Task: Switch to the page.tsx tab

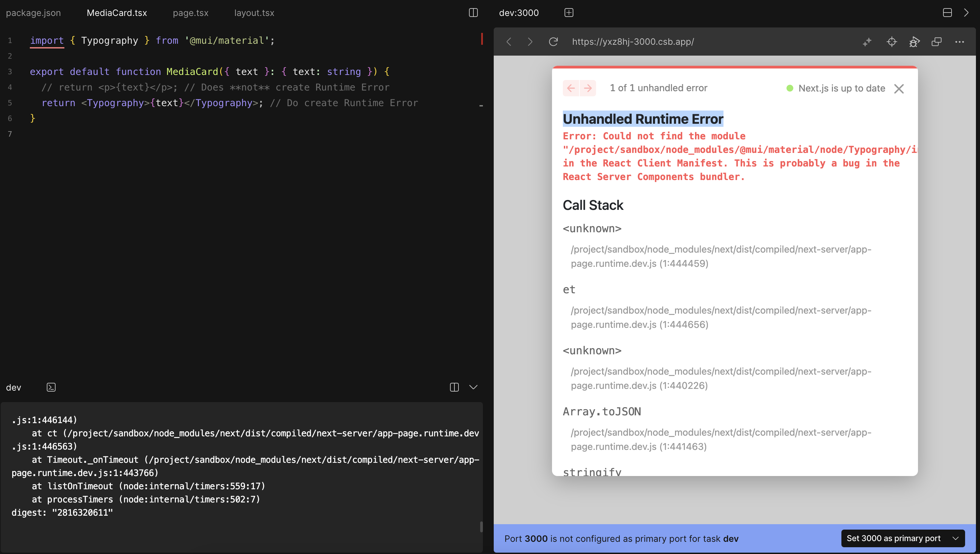Action: 190,13
